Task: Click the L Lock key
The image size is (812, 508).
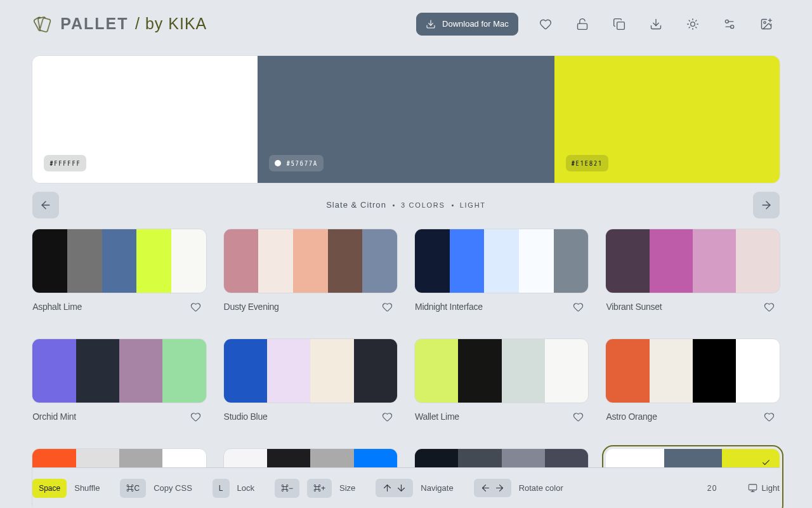Action: click(221, 488)
